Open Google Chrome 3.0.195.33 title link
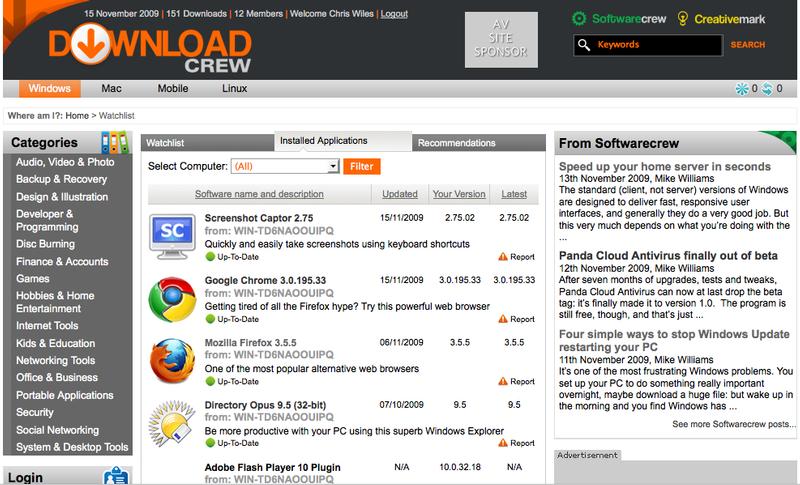The image size is (800, 485). coord(265,280)
